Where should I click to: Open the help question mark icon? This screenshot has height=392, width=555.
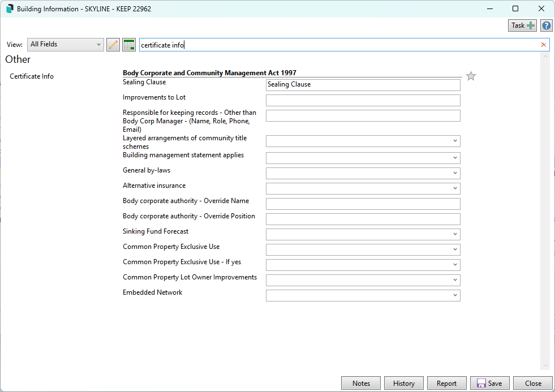547,25
